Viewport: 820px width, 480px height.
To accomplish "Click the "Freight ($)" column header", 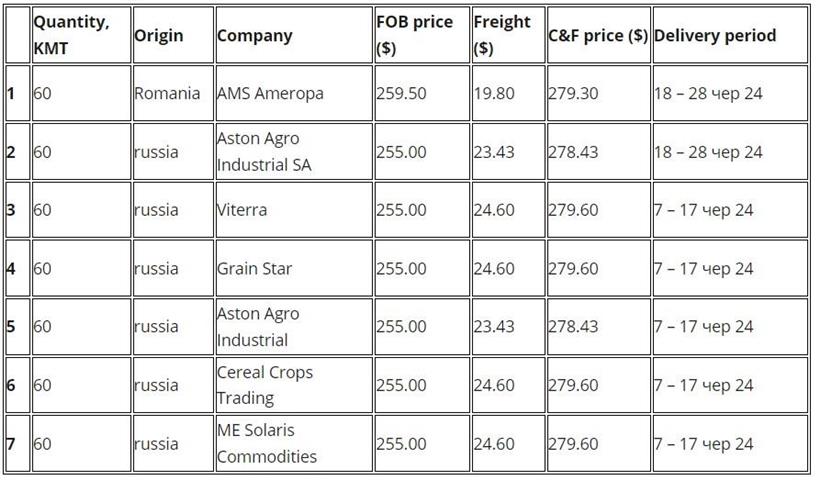I will point(502,35).
